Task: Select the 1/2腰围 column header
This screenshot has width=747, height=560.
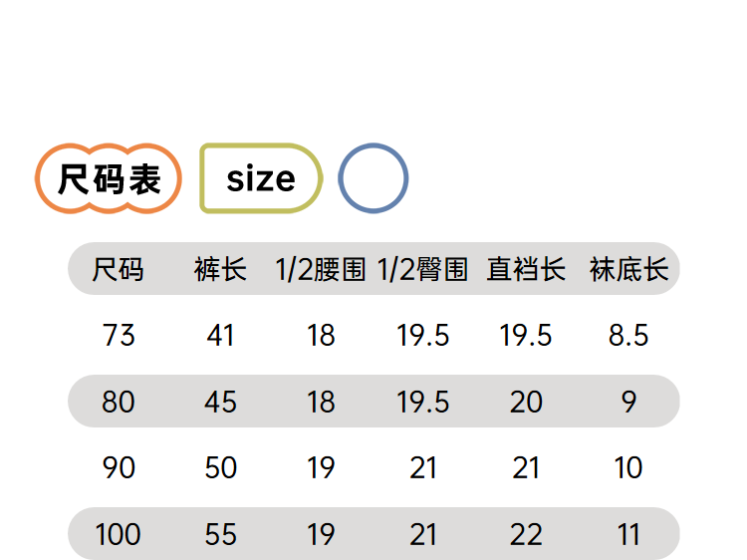Action: point(321,269)
